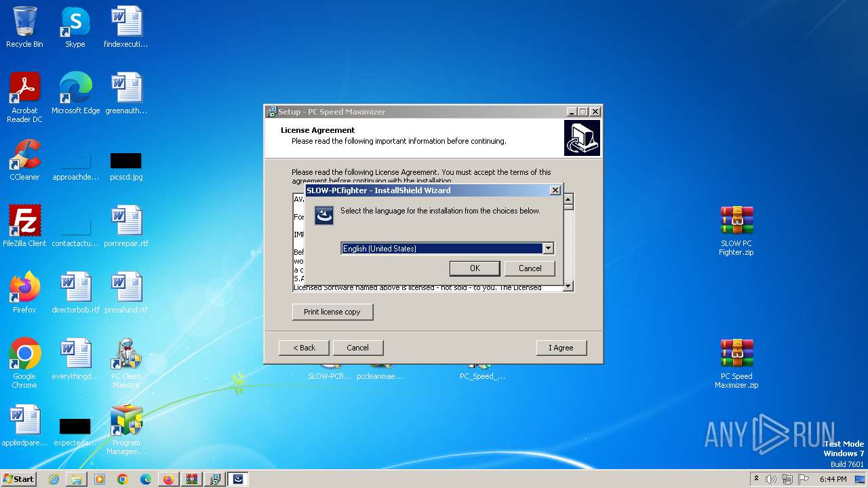Select the directorbob.rtf document icon

(x=75, y=293)
